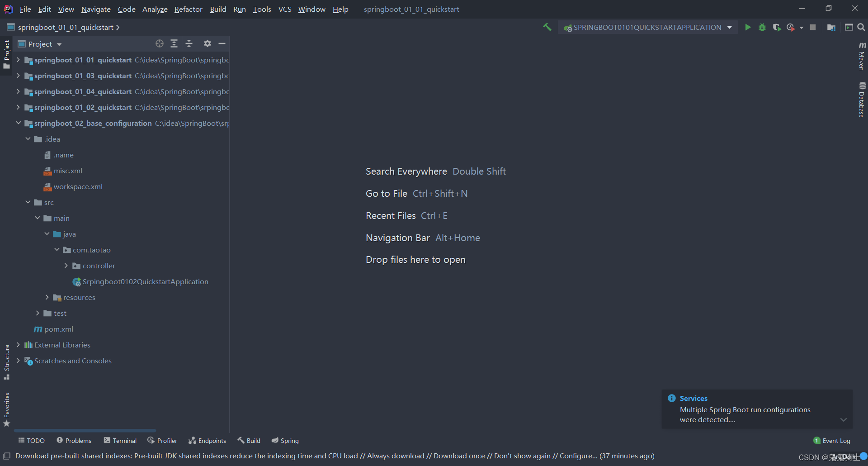Open the File menu

point(25,9)
